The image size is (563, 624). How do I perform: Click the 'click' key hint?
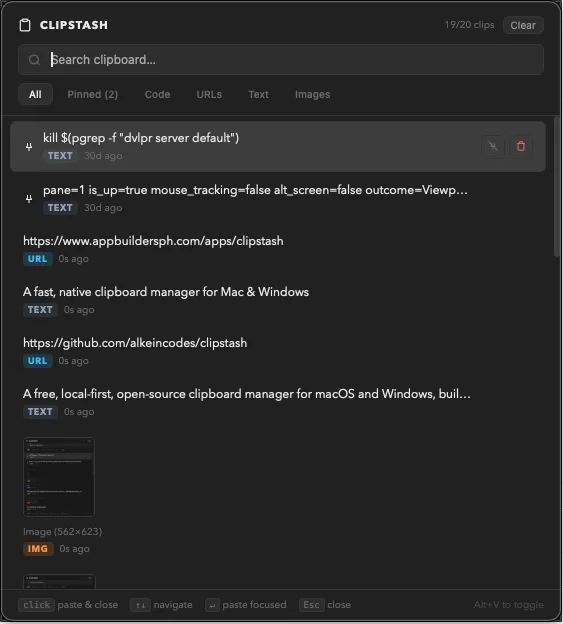pyautogui.click(x=36, y=605)
